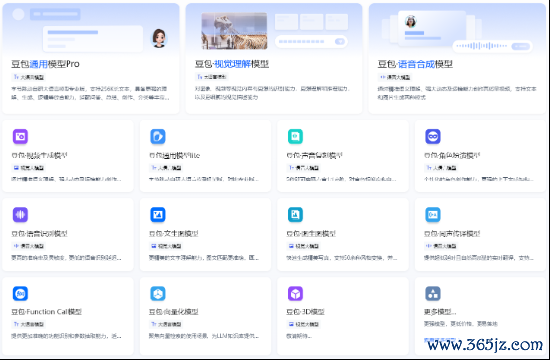Open 豆包·3D模型 title

[306, 312]
